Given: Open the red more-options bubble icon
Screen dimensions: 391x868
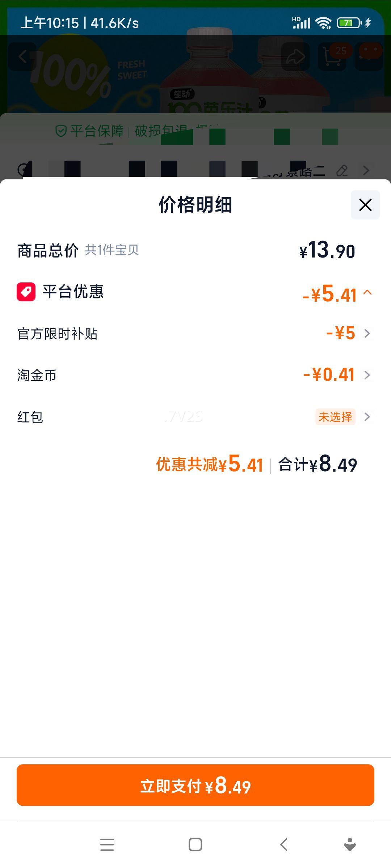Looking at the screenshot, I should [x=369, y=54].
